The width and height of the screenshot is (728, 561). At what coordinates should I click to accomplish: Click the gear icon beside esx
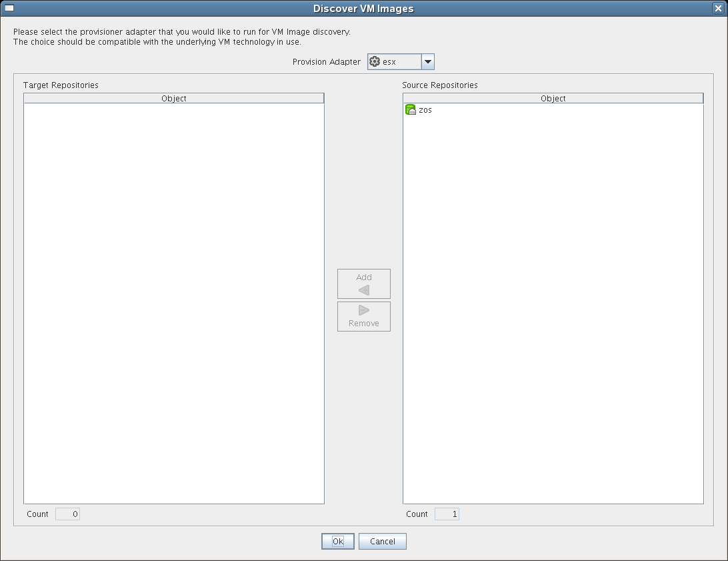pyautogui.click(x=375, y=62)
